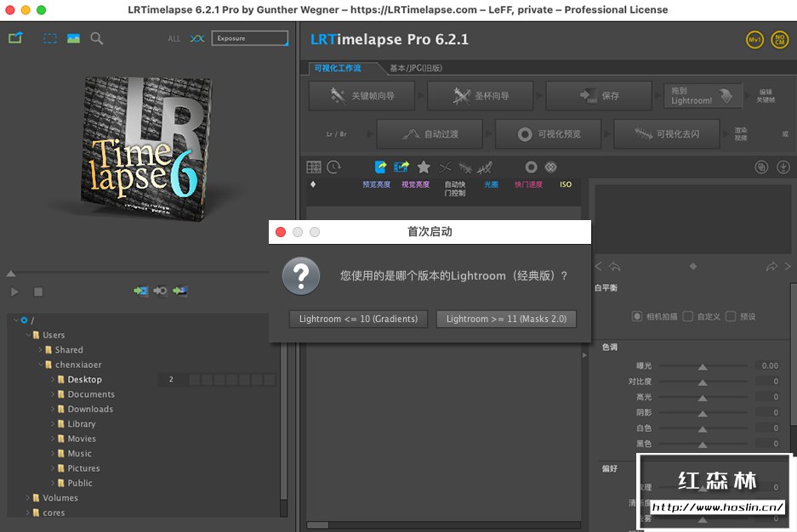Expand the Documents folder
Image resolution: width=797 pixels, height=532 pixels.
pos(53,394)
